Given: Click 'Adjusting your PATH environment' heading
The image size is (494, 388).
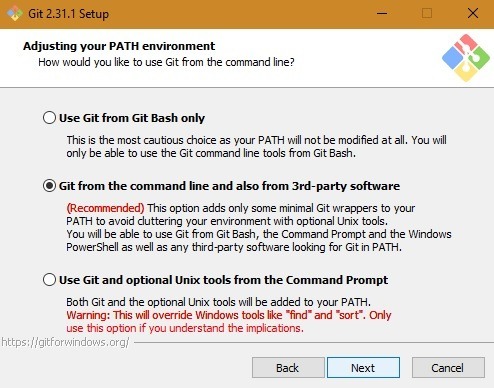Looking at the screenshot, I should click(119, 46).
